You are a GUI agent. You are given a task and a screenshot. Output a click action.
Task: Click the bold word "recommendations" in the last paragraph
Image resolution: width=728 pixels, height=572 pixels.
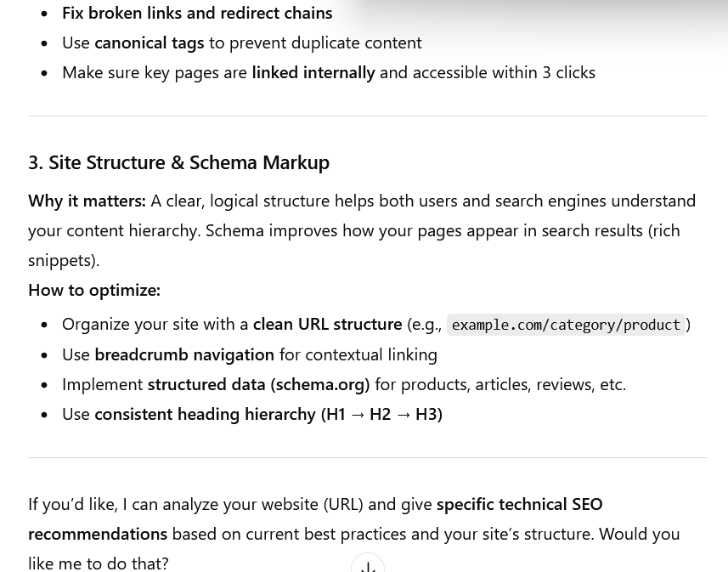pyautogui.click(x=98, y=534)
